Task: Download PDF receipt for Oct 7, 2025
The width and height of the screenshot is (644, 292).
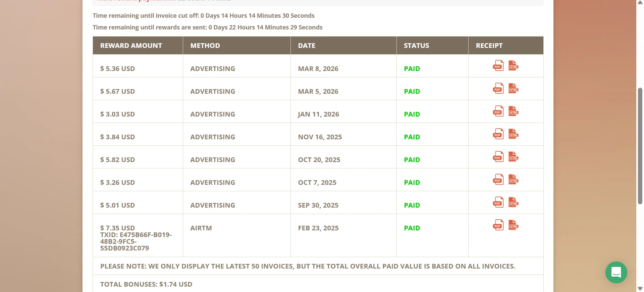Action: click(498, 179)
